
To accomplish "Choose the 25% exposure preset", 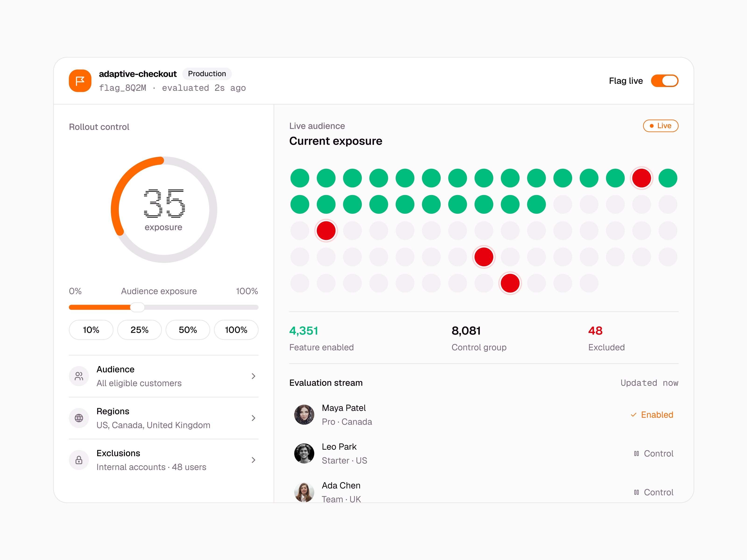I will coord(139,330).
